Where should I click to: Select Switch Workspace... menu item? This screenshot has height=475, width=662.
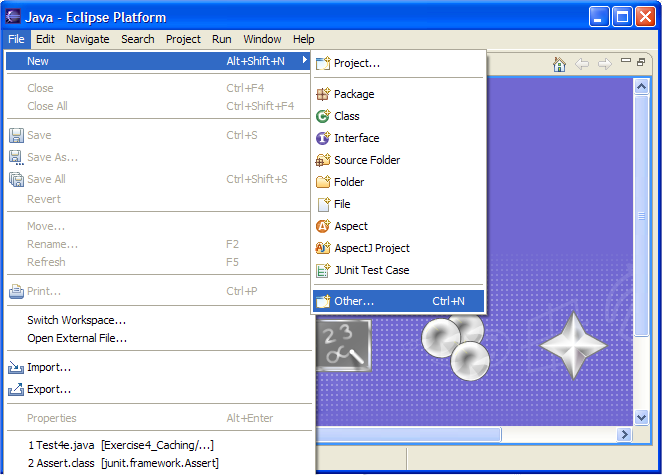click(x=76, y=320)
